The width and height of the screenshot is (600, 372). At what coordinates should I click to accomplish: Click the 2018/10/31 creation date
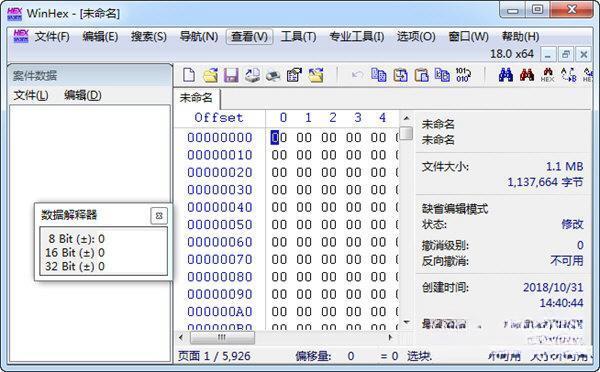tap(553, 287)
